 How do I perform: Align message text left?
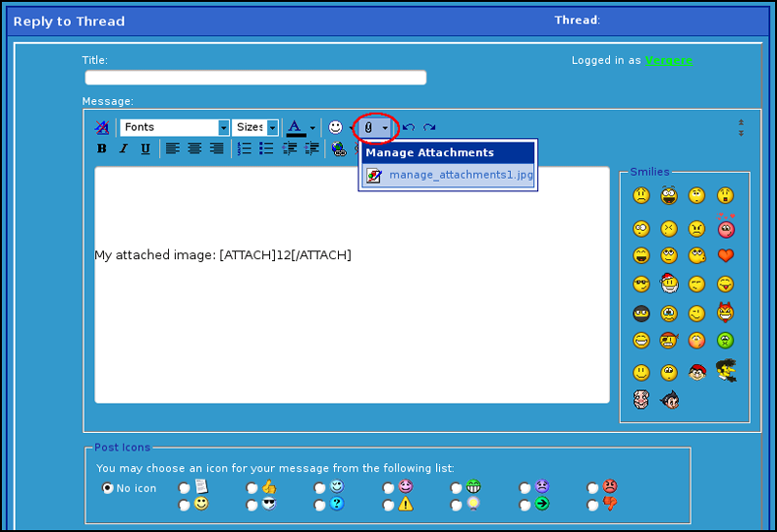[x=173, y=149]
